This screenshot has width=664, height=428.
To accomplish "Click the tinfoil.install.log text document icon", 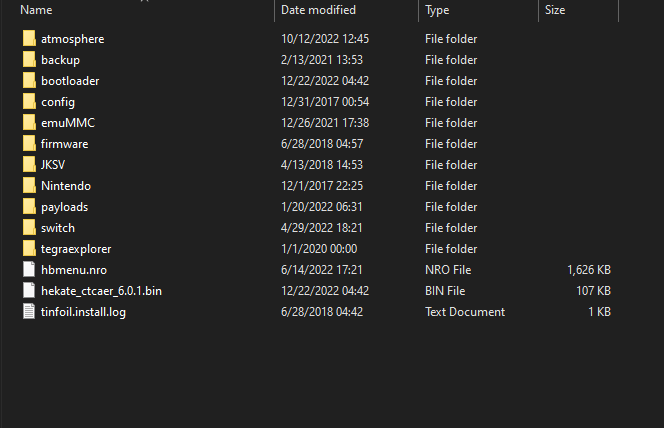I will click(x=29, y=312).
